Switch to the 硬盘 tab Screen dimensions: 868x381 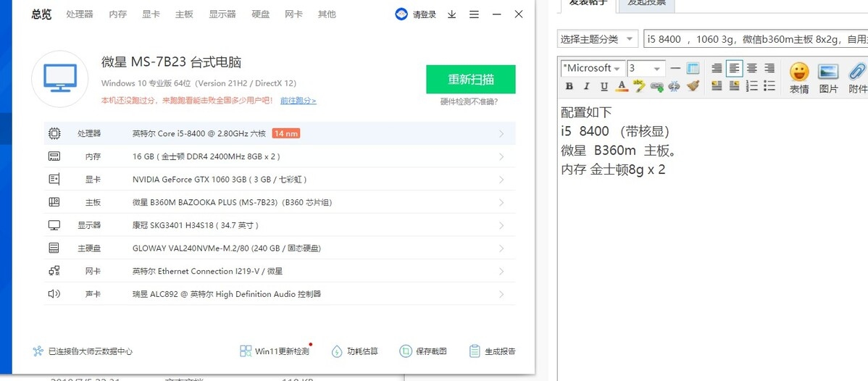pyautogui.click(x=260, y=14)
